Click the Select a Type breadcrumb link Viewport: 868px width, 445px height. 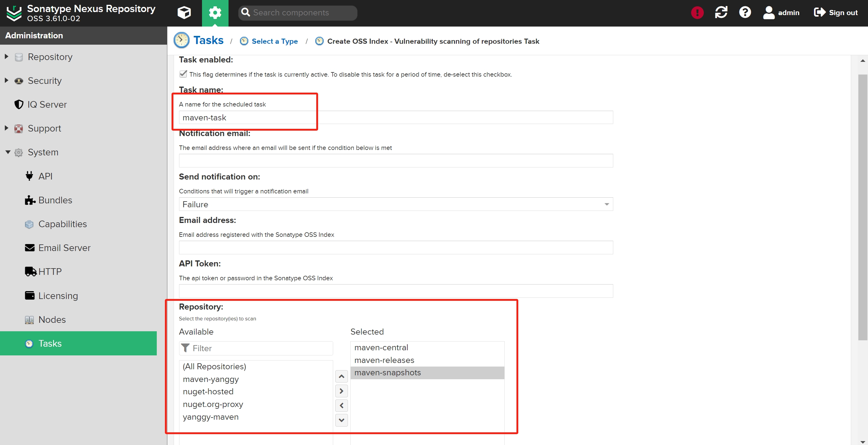(x=274, y=41)
